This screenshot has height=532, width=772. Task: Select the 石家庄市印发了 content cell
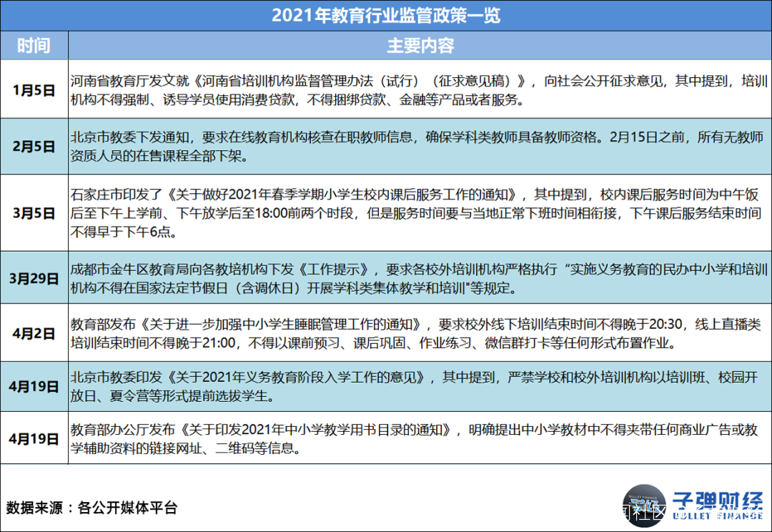tap(420, 213)
